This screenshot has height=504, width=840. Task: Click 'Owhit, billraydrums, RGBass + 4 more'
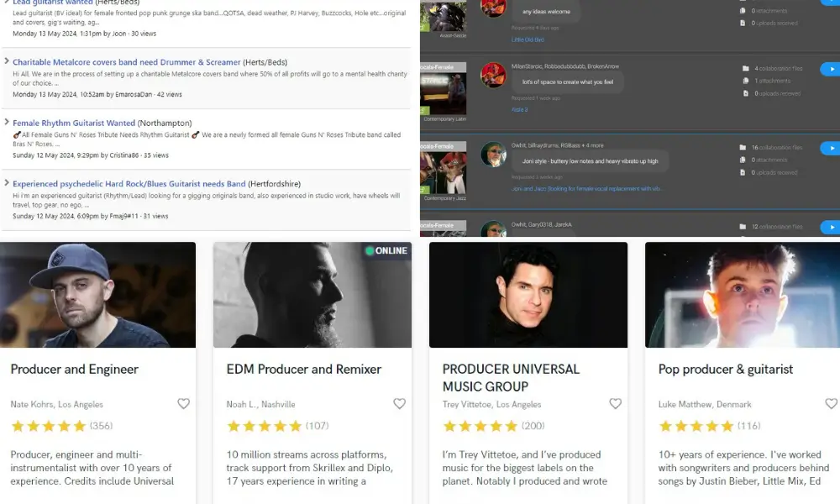point(557,145)
